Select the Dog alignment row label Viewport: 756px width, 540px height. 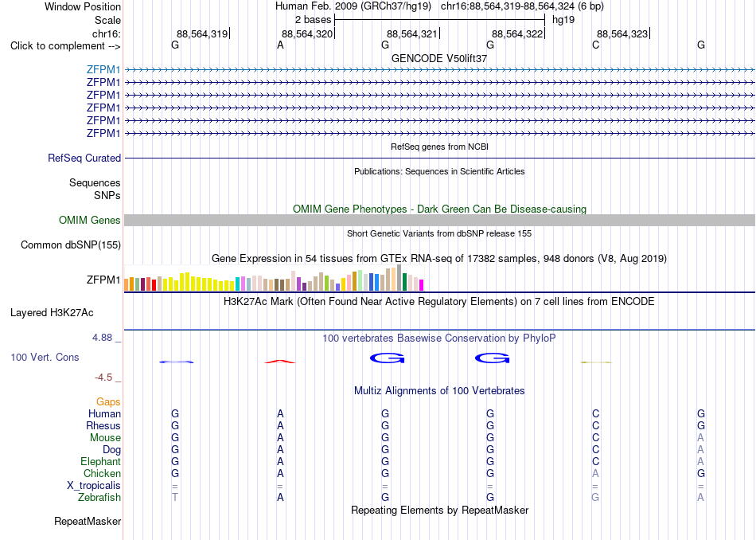tap(112, 450)
